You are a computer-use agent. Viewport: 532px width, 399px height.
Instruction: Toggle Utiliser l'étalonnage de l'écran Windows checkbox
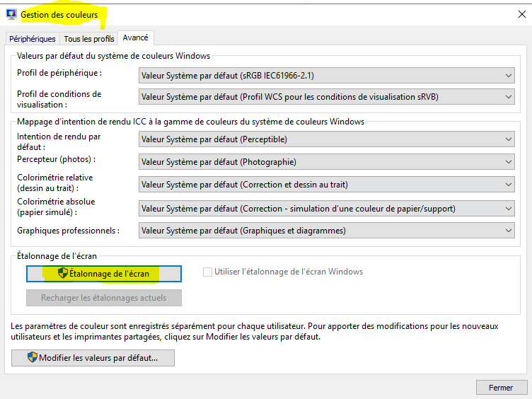(207, 272)
